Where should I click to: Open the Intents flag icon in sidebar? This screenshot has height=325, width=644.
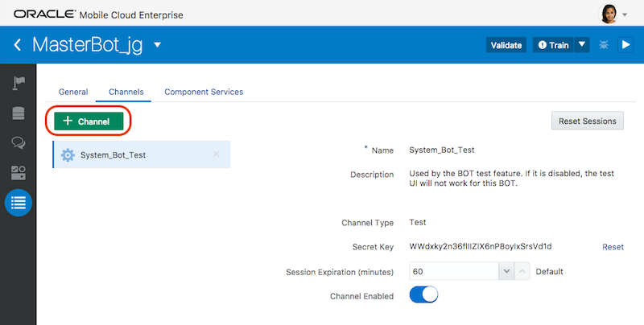(18, 83)
